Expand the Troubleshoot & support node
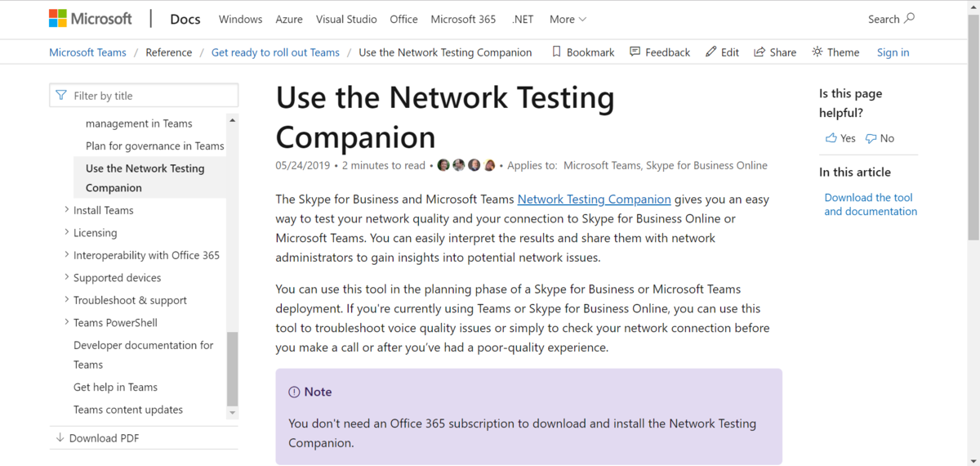 pyautogui.click(x=66, y=299)
